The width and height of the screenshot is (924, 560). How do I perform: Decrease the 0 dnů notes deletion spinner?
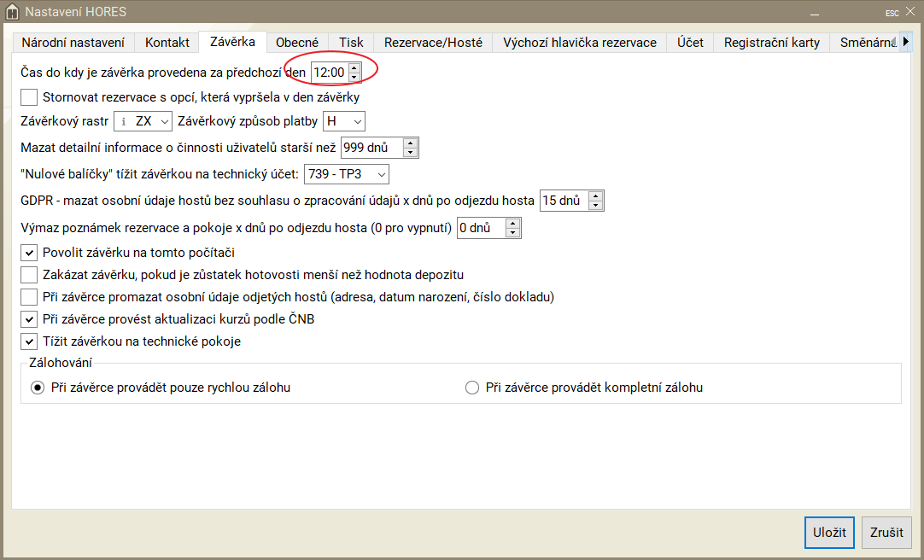point(512,233)
